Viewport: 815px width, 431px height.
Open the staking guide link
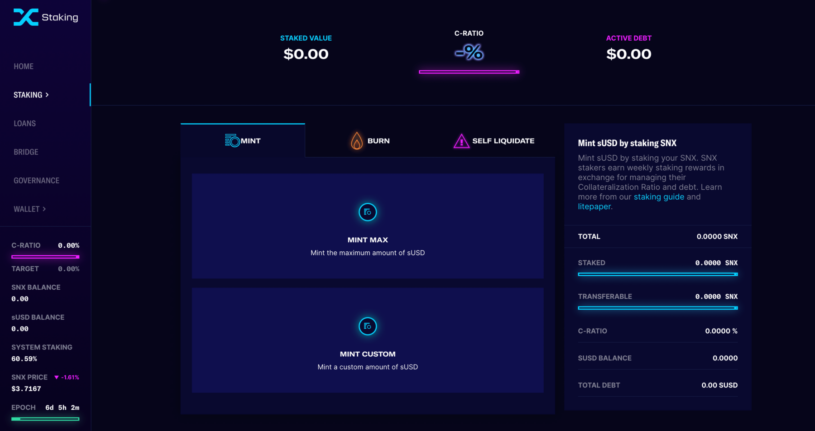click(659, 197)
